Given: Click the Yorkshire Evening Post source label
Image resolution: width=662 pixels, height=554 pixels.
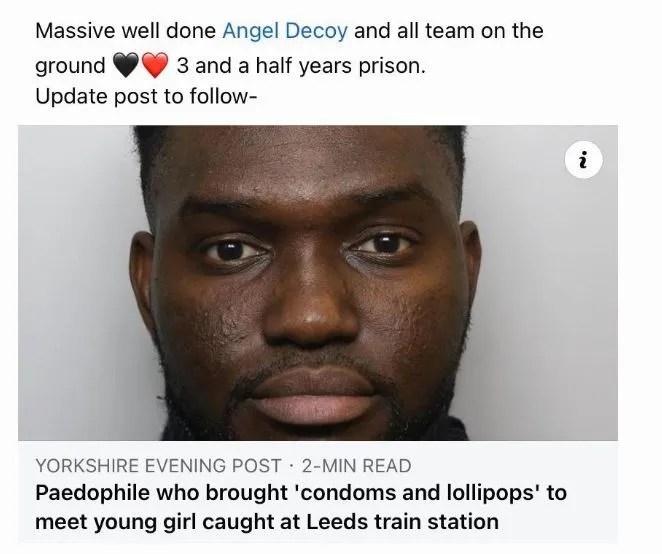Looking at the screenshot, I should (x=158, y=466).
